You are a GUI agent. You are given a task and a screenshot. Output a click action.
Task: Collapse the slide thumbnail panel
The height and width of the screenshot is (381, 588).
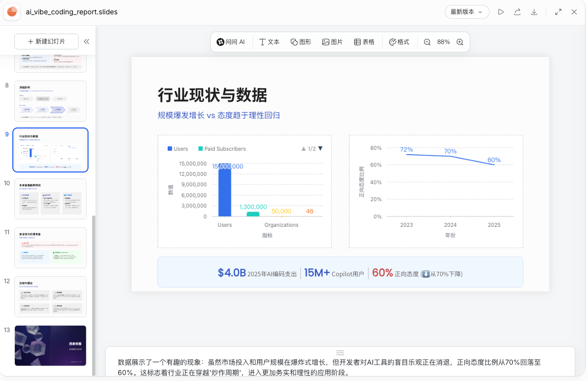pos(87,41)
